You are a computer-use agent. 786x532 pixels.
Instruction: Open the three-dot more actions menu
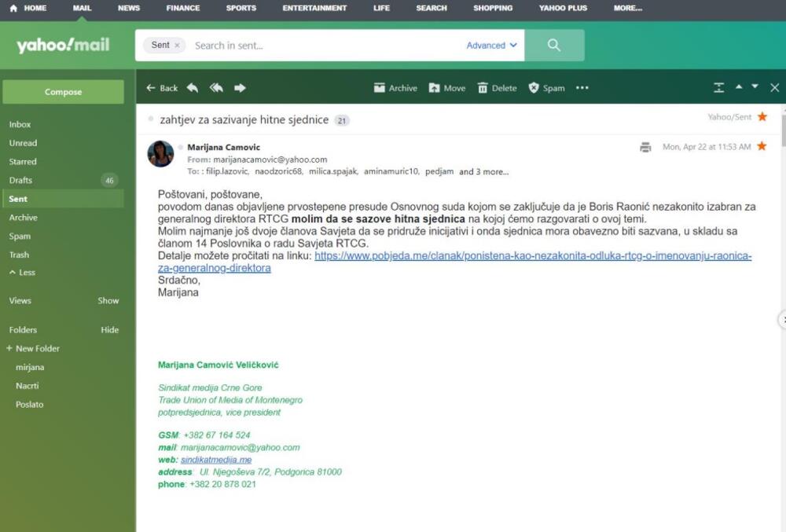pos(582,88)
